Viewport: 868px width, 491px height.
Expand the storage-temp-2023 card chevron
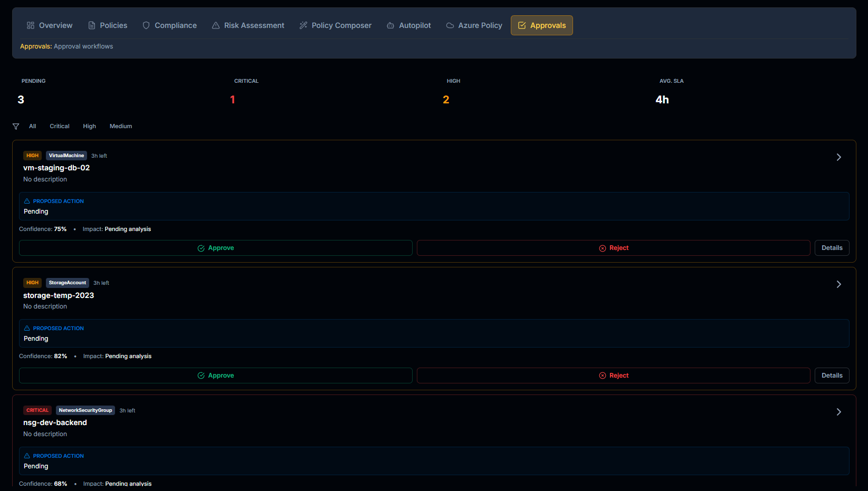click(x=839, y=284)
